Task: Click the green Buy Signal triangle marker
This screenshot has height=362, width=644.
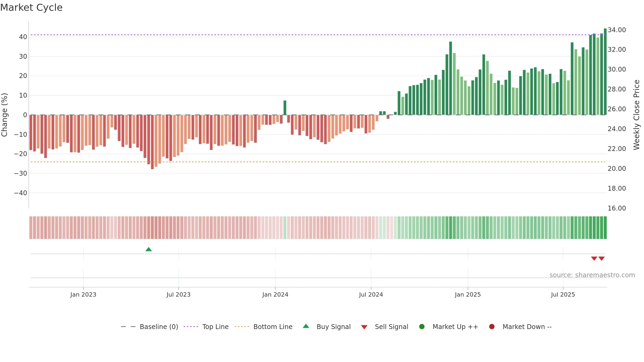Action: pos(149,249)
